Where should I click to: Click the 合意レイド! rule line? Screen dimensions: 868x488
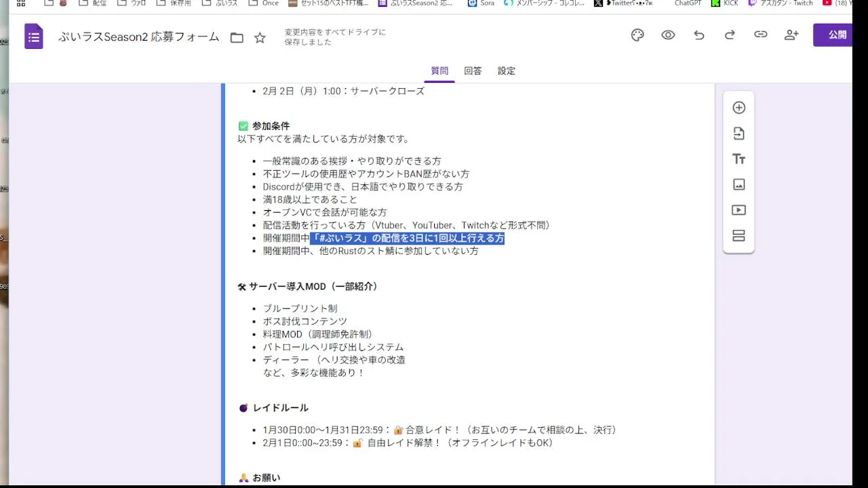coord(441,430)
